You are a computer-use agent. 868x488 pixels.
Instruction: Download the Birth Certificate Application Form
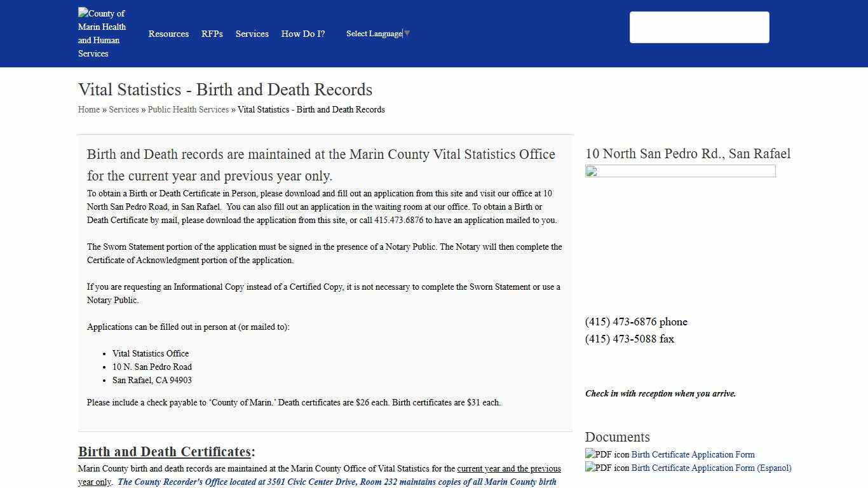(x=692, y=454)
